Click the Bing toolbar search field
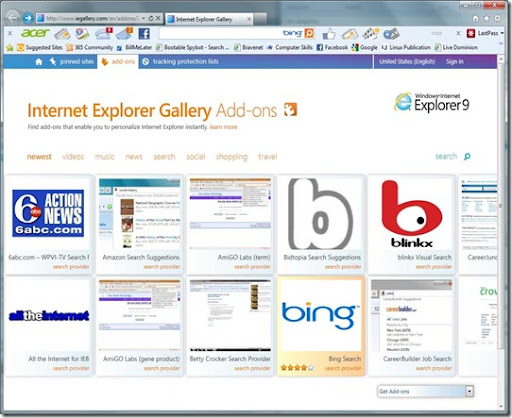 point(220,33)
